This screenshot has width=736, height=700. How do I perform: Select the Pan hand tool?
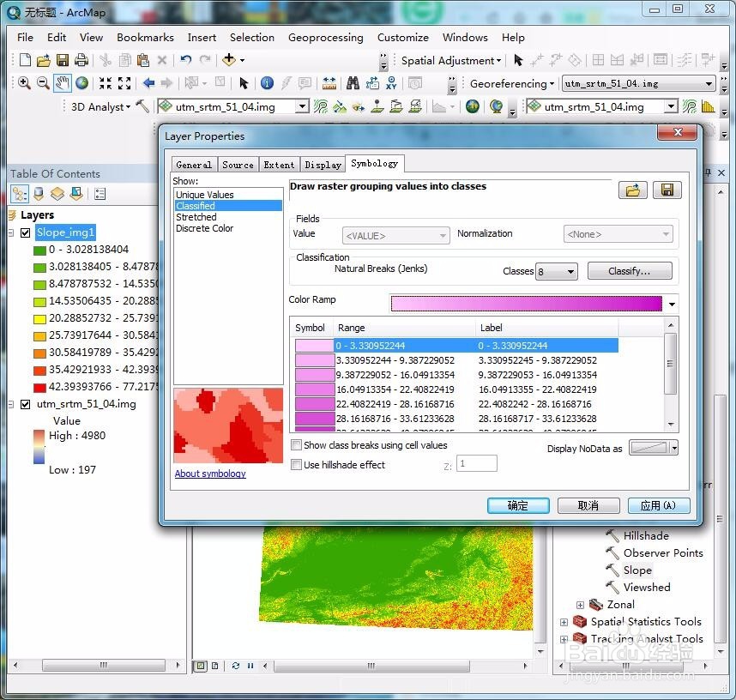point(62,83)
